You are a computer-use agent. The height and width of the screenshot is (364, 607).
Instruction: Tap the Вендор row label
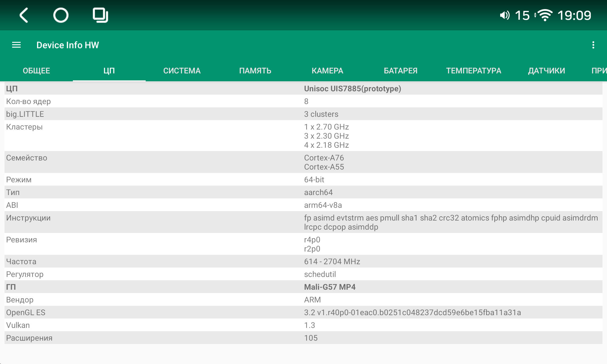[x=20, y=300]
